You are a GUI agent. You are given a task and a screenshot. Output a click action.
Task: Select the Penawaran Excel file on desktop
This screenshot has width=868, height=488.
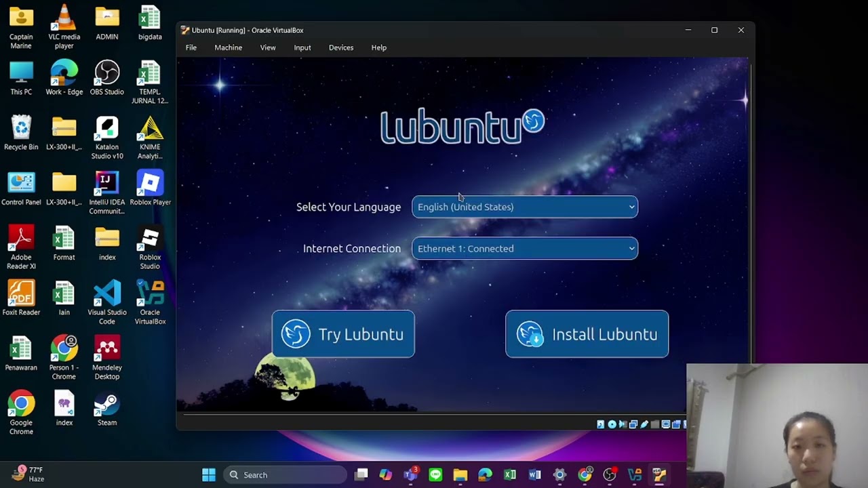tap(21, 353)
